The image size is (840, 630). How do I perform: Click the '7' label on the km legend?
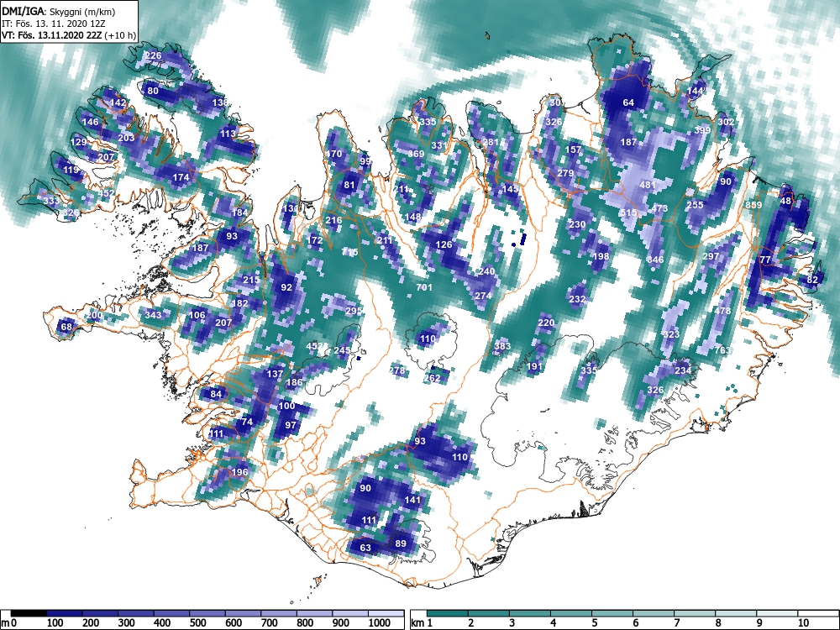(675, 623)
